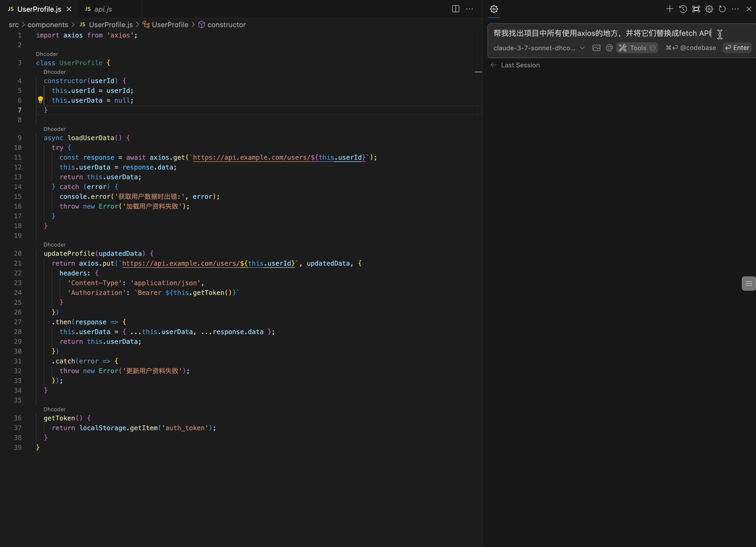
Task: Click the circular refresh arrow icon in assistant panel
Action: tap(722, 9)
